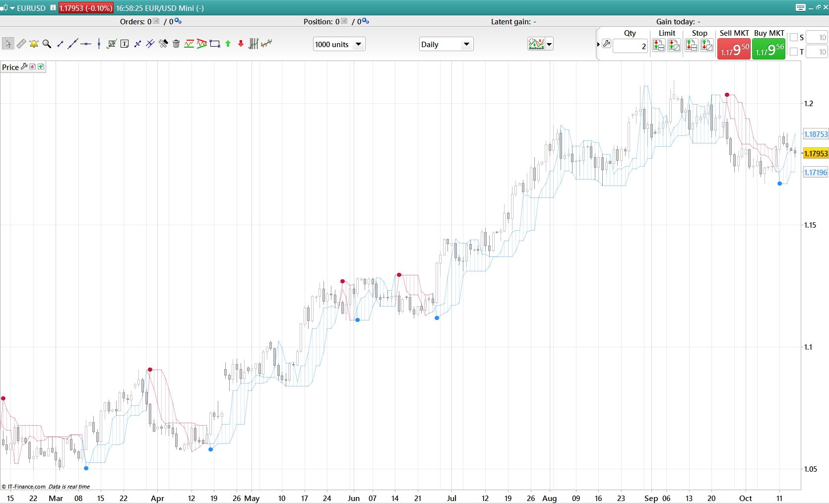Move Price panel down with red arrow
Viewport: 829px width, 504px height.
click(x=33, y=66)
